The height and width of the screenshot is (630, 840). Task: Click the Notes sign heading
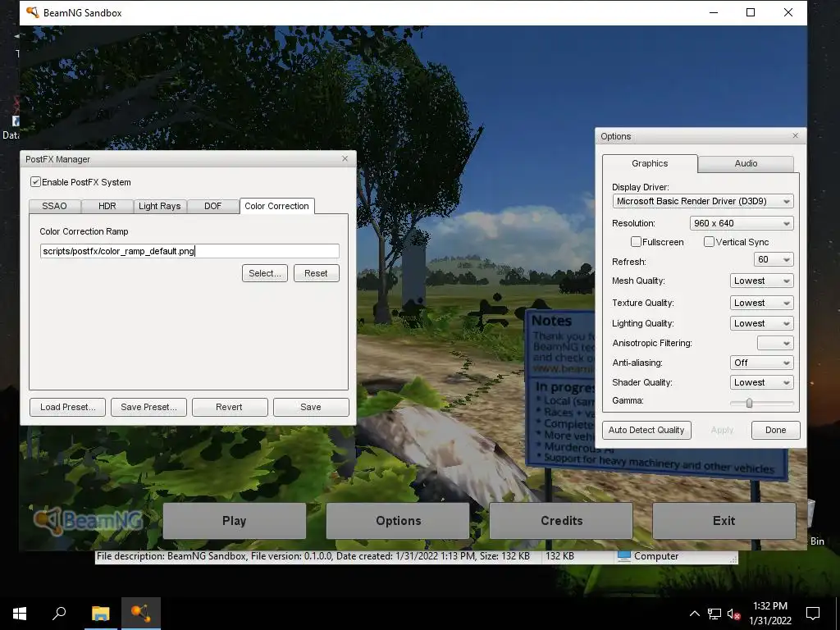click(551, 321)
